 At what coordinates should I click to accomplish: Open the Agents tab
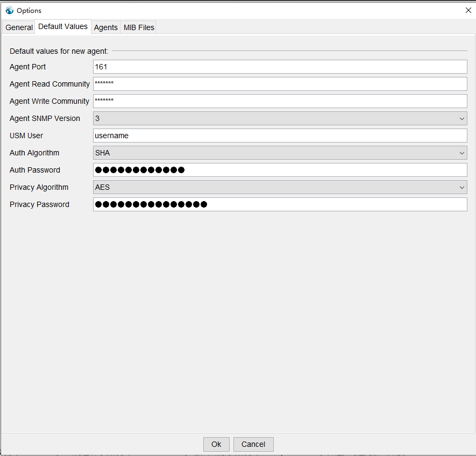[x=105, y=27]
